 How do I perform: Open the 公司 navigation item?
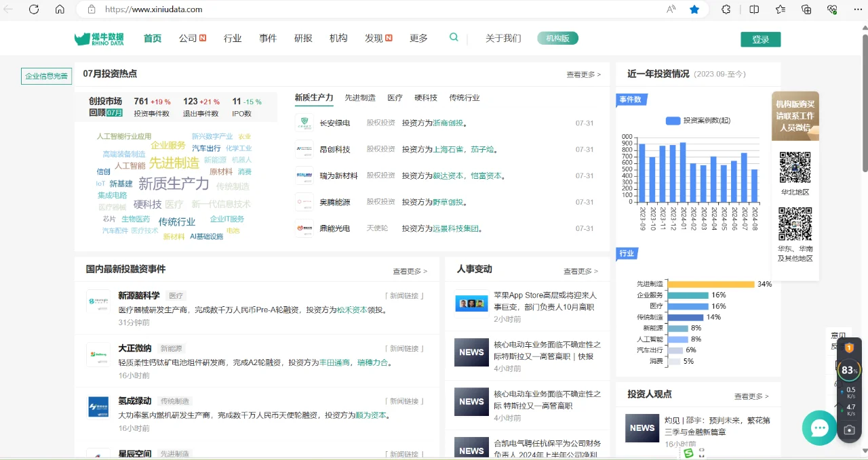tap(192, 39)
